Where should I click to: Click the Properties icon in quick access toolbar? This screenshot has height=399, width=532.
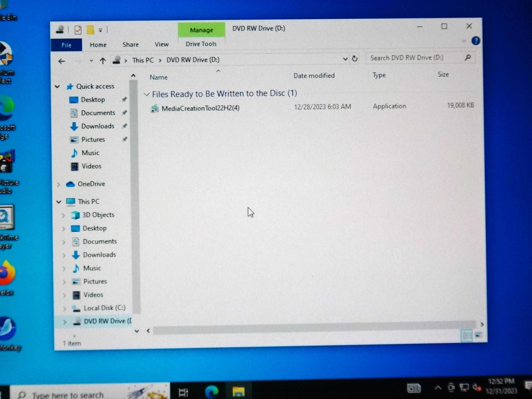[78, 30]
